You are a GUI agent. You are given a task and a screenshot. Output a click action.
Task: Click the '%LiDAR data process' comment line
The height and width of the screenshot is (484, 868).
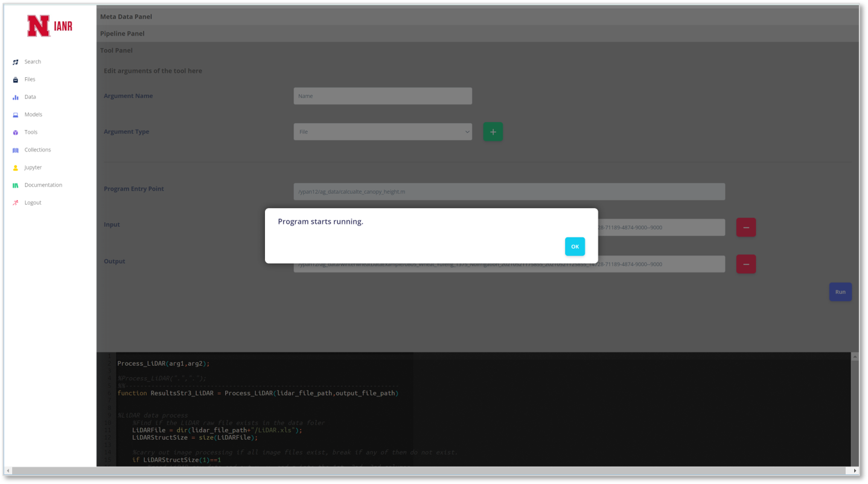153,416
